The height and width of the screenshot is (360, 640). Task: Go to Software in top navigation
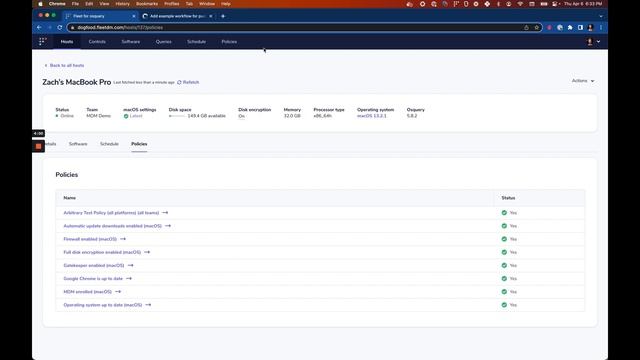click(x=131, y=42)
